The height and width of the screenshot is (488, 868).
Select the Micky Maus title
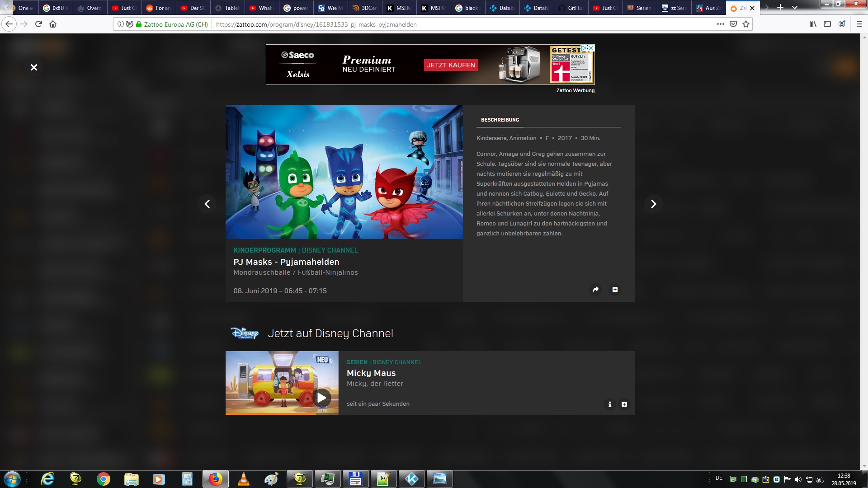[371, 373]
